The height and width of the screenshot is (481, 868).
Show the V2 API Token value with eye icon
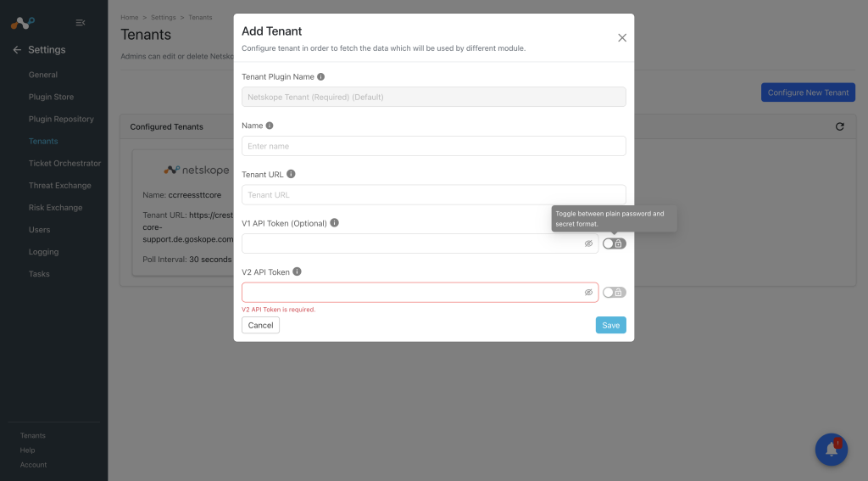coord(588,293)
